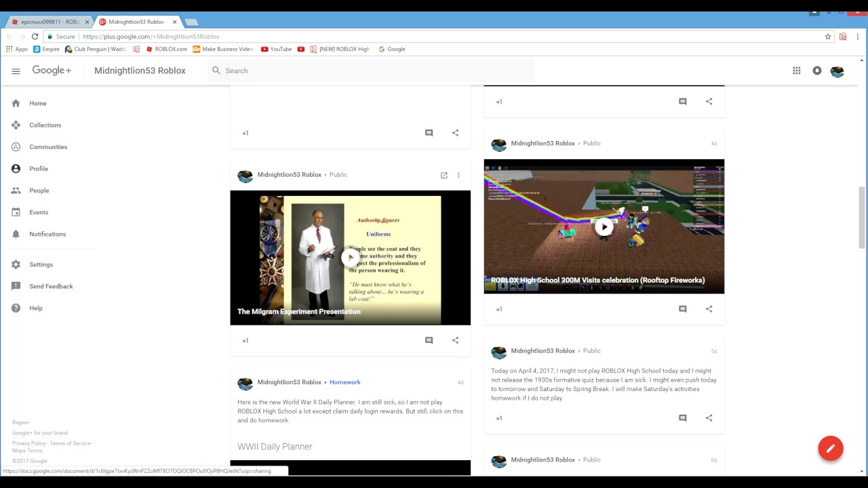This screenshot has height=488, width=868.
Task: +1 The Milgram Experiment Presentation post
Action: pyautogui.click(x=245, y=341)
